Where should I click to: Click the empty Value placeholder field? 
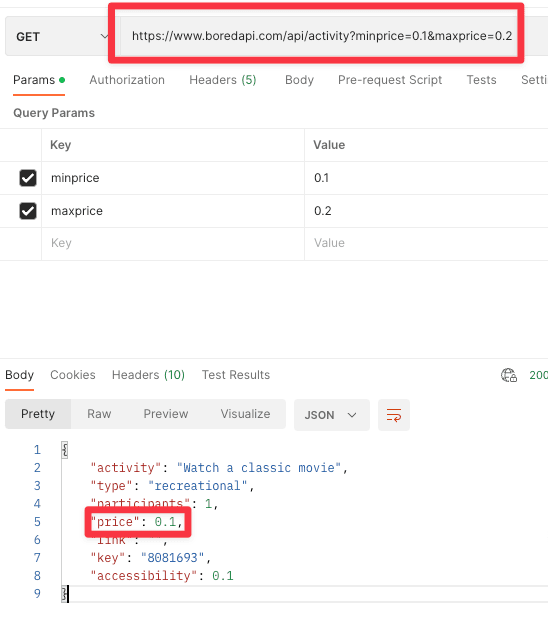pyautogui.click(x=426, y=243)
